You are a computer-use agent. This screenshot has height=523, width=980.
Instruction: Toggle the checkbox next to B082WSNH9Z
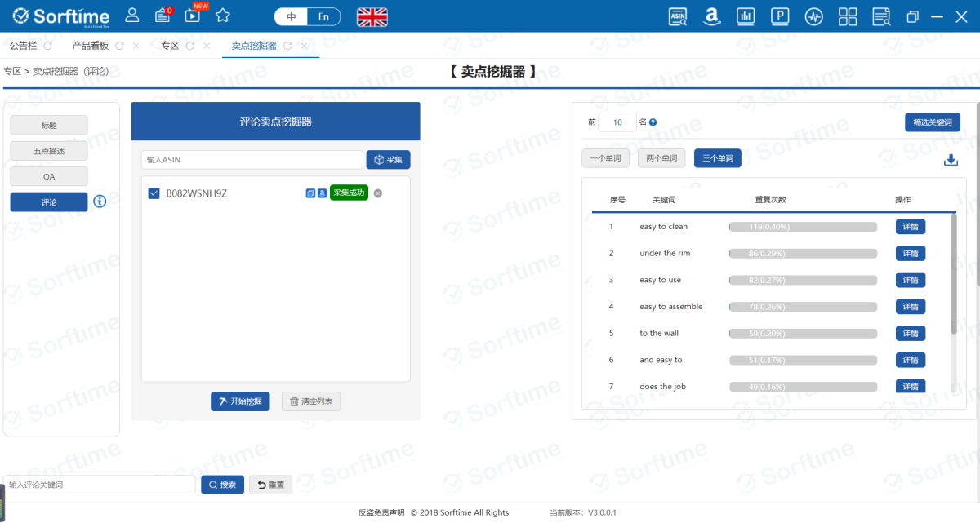154,193
